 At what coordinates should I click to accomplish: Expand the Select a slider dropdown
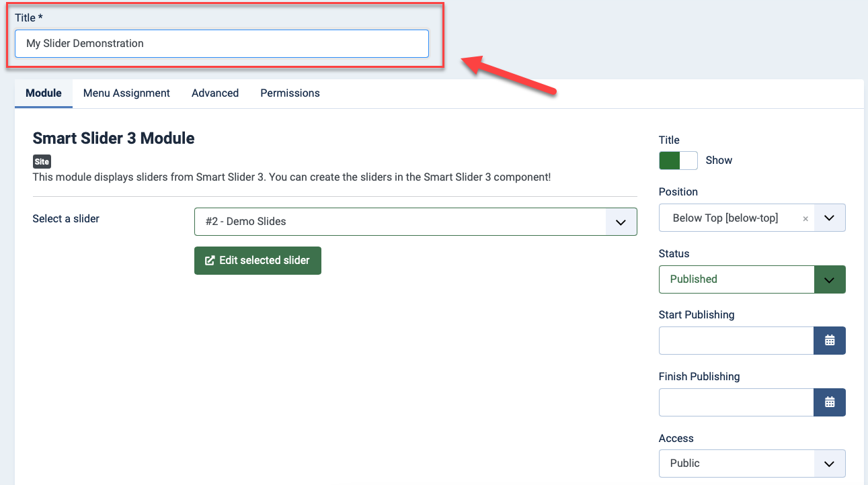[621, 222]
